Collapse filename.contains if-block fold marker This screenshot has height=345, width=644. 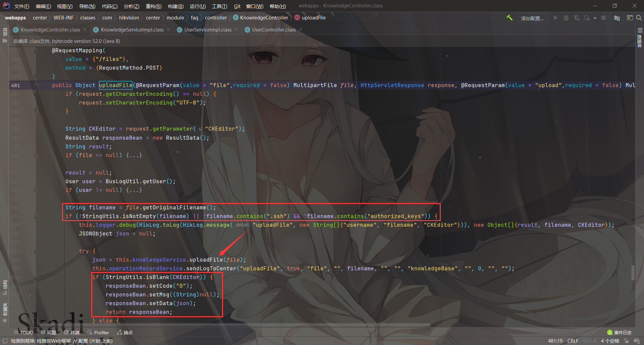(x=36, y=216)
